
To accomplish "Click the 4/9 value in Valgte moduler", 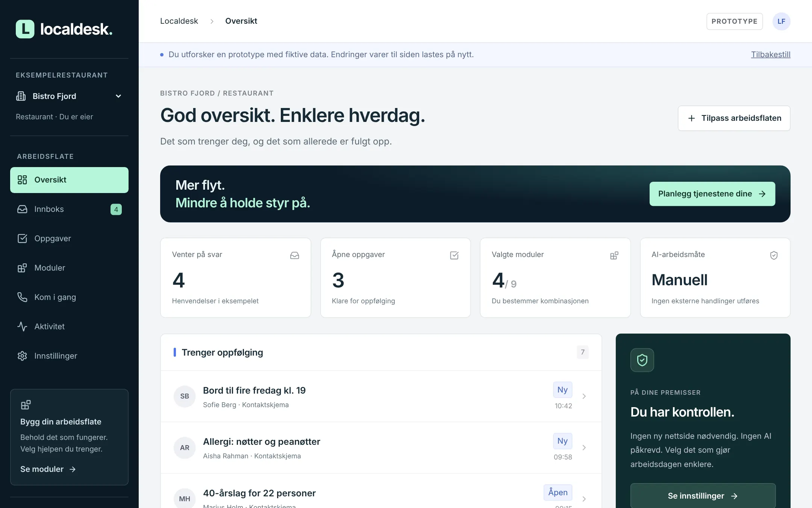I will point(504,281).
